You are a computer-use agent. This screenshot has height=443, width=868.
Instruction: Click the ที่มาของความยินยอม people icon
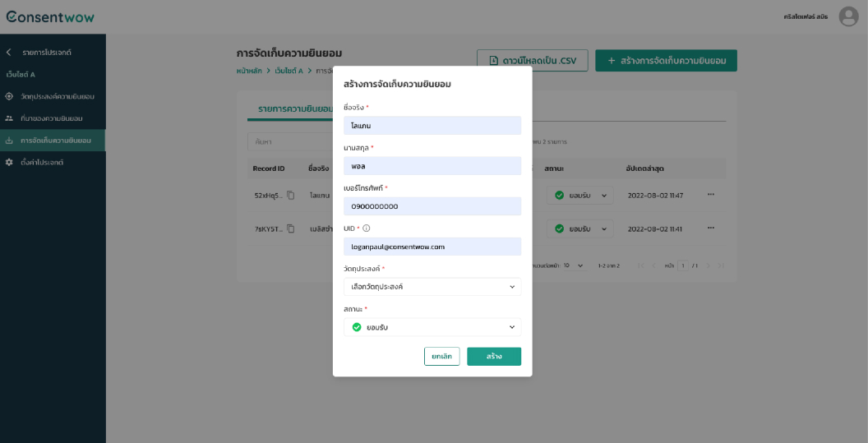[9, 119]
